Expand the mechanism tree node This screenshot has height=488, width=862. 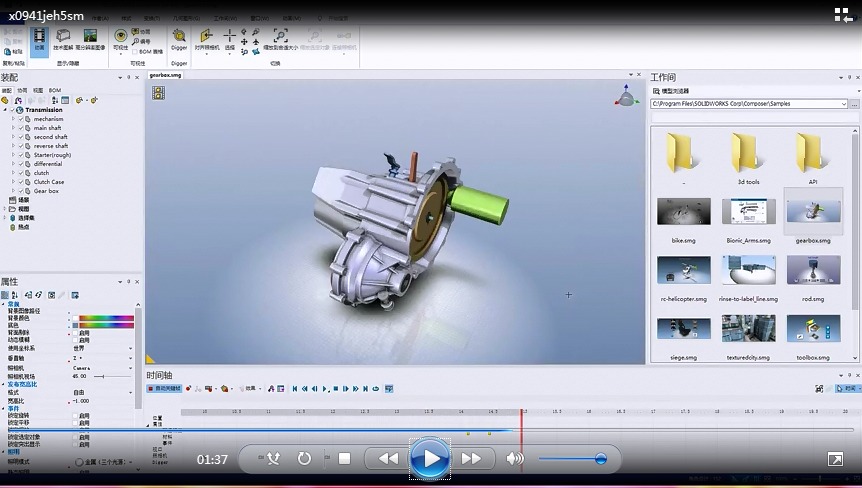click(x=13, y=119)
